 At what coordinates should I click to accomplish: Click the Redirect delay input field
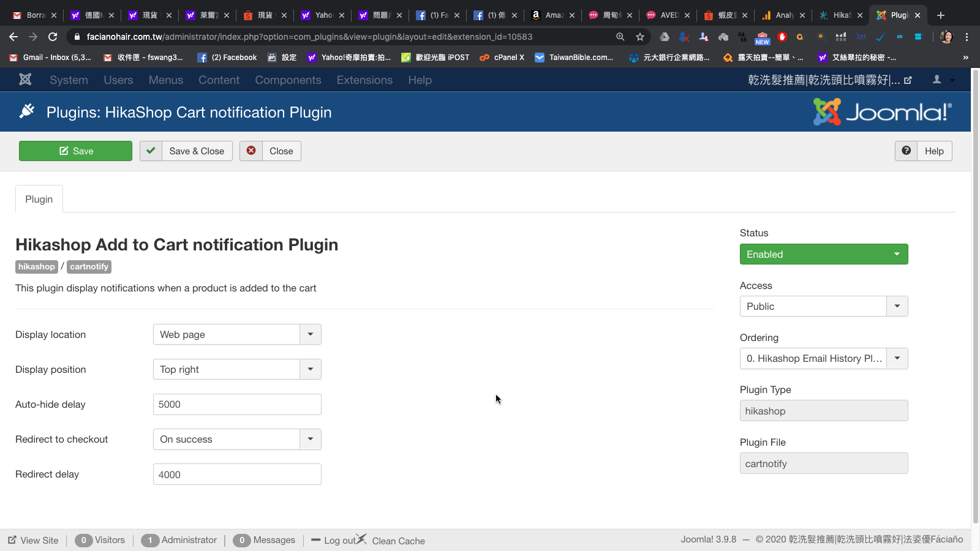click(237, 474)
